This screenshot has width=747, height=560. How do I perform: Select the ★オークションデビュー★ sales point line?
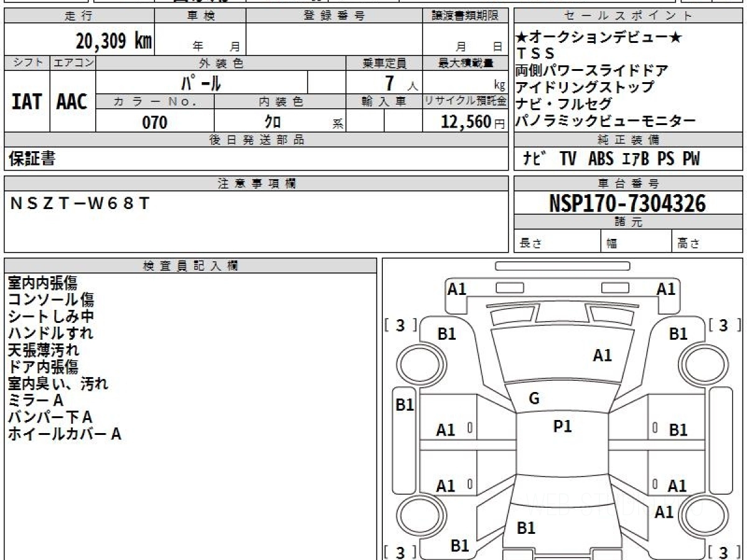599,37
